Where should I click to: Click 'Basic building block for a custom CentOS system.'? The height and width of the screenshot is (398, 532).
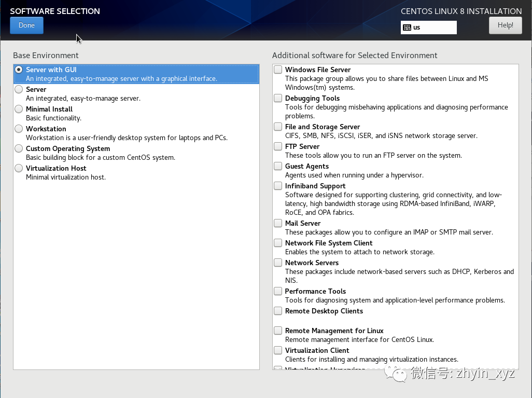point(101,158)
